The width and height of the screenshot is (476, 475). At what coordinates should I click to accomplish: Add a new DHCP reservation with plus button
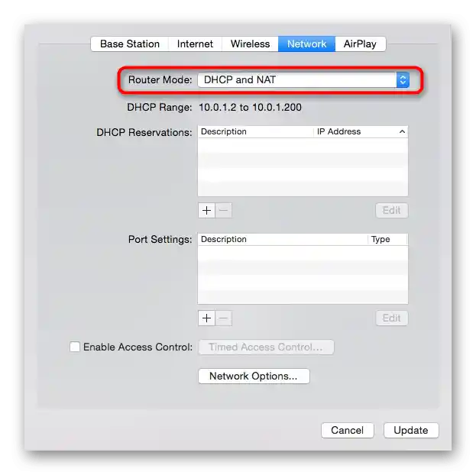[207, 210]
